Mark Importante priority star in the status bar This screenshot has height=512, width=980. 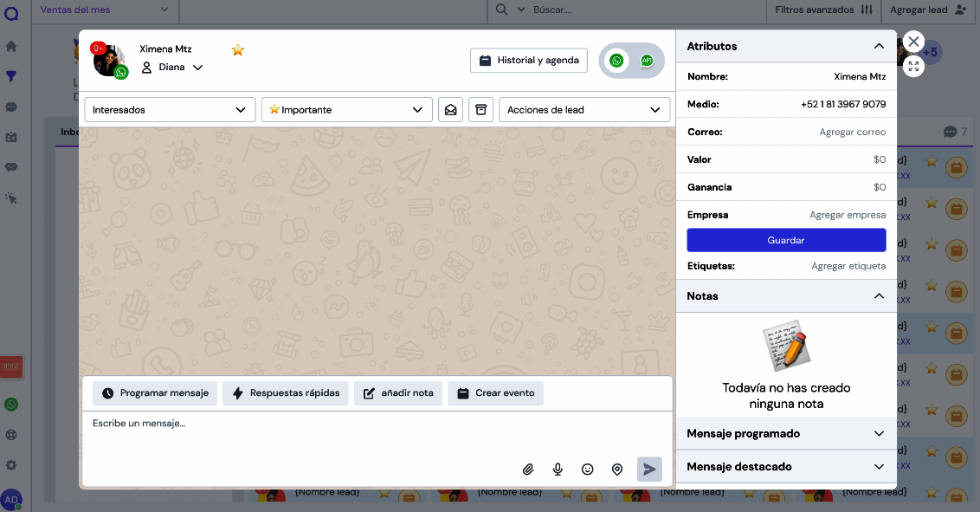point(275,109)
